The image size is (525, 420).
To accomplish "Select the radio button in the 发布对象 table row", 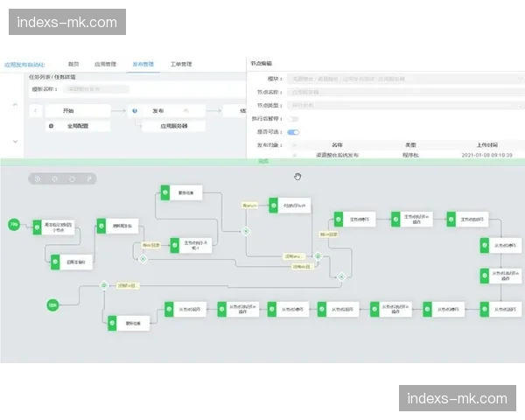I will tap(295, 155).
